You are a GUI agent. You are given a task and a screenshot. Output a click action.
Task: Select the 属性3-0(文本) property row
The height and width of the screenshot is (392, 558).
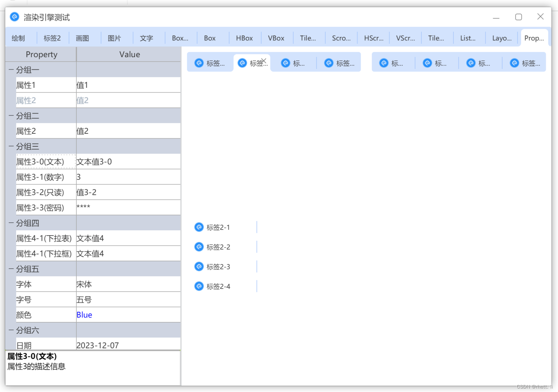pos(46,162)
